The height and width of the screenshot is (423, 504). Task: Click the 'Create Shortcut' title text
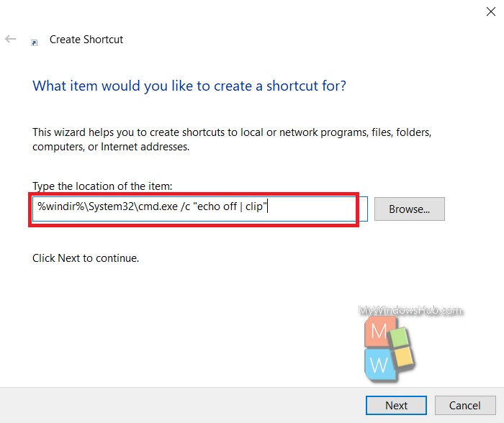(x=86, y=40)
